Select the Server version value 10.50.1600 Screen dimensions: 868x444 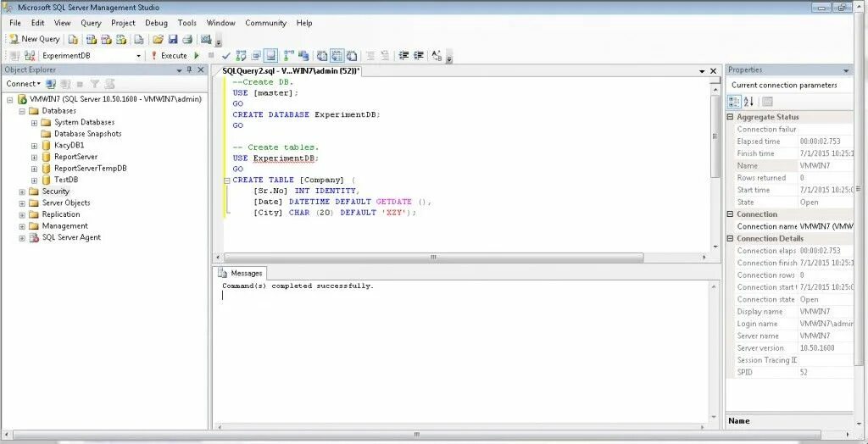tap(817, 348)
